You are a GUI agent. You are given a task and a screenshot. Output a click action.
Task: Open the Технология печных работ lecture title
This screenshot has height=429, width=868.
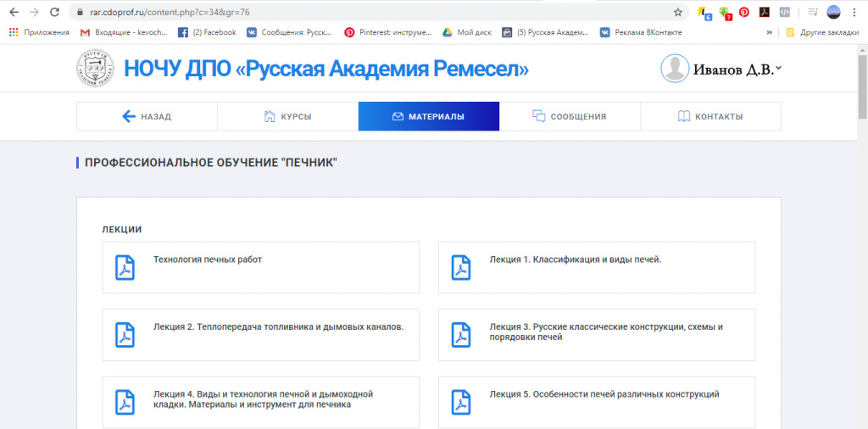click(208, 259)
